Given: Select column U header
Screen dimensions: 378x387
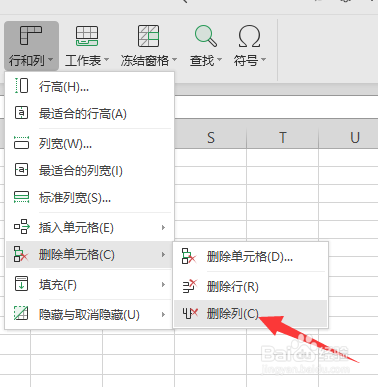Looking at the screenshot, I should pos(348,137).
